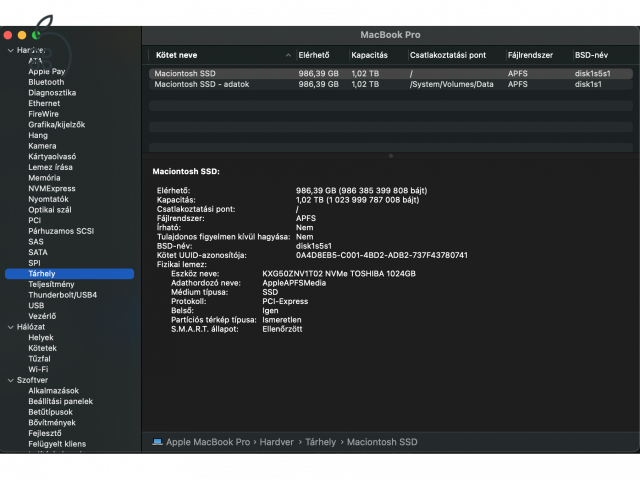The width and height of the screenshot is (640, 480).
Task: Open Párhuzamos SCSI in the sidebar
Action: [61, 231]
